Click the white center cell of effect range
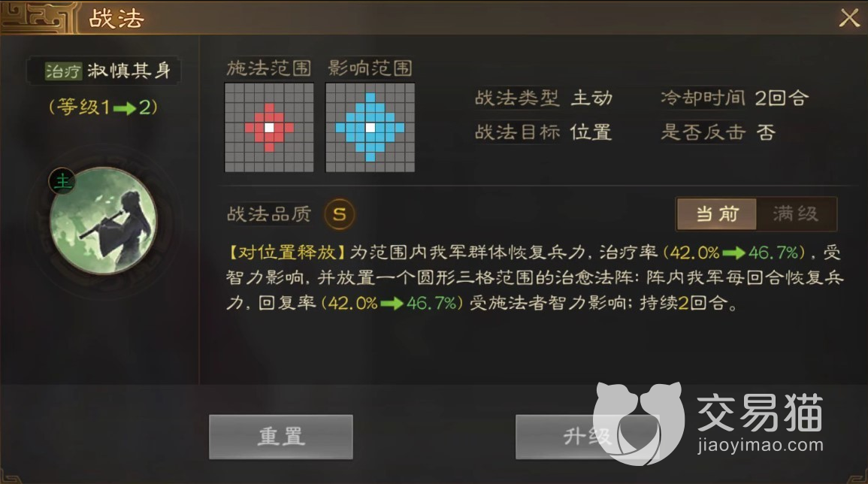Screen dimensions: 868x484 [370, 127]
